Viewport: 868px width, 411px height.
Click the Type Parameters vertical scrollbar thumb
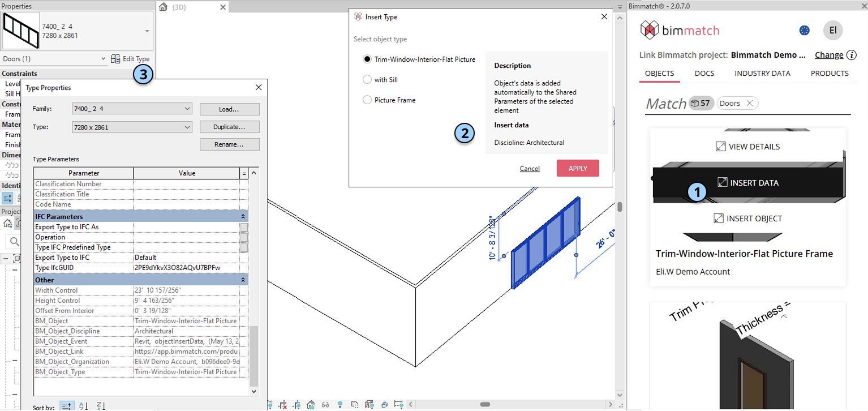[x=253, y=355]
